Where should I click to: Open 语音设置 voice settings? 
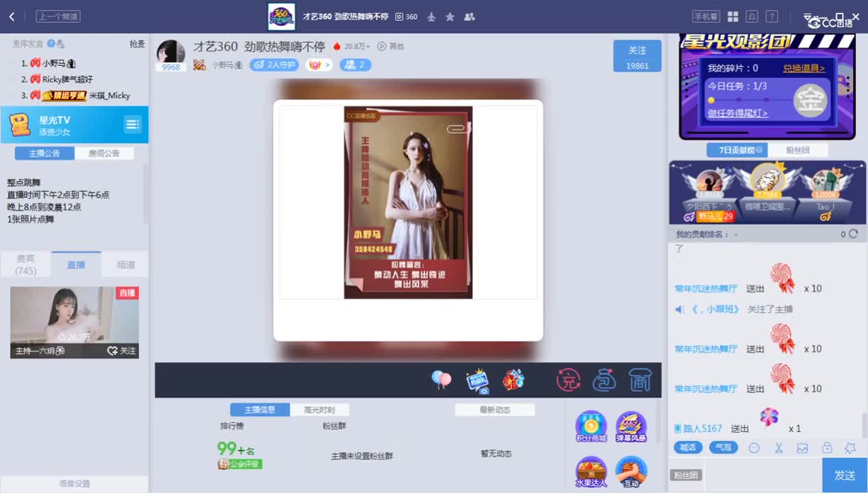pyautogui.click(x=74, y=484)
